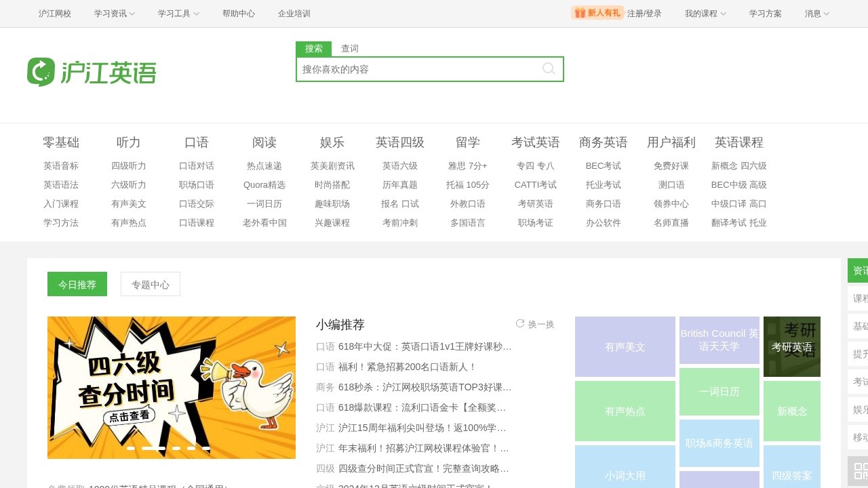Select the 专题中心 tab
This screenshot has height=488, width=868.
[x=151, y=284]
